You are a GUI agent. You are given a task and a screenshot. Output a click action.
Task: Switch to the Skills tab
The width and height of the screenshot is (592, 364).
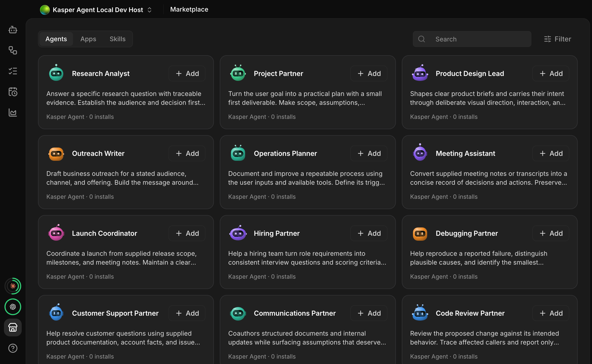pyautogui.click(x=117, y=39)
